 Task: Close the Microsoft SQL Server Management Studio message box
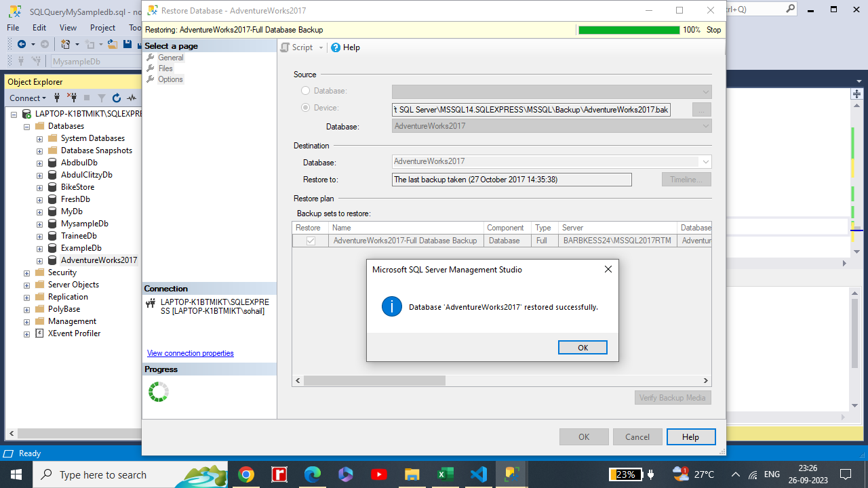click(x=608, y=269)
